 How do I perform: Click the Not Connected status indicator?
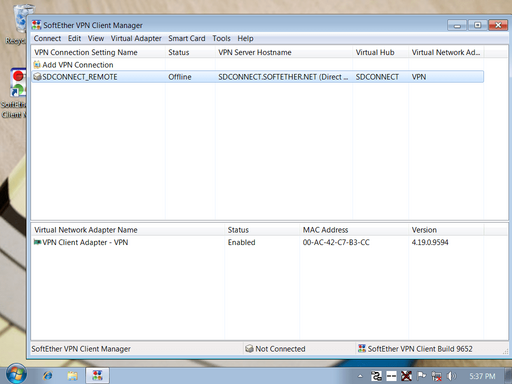pyautogui.click(x=276, y=349)
